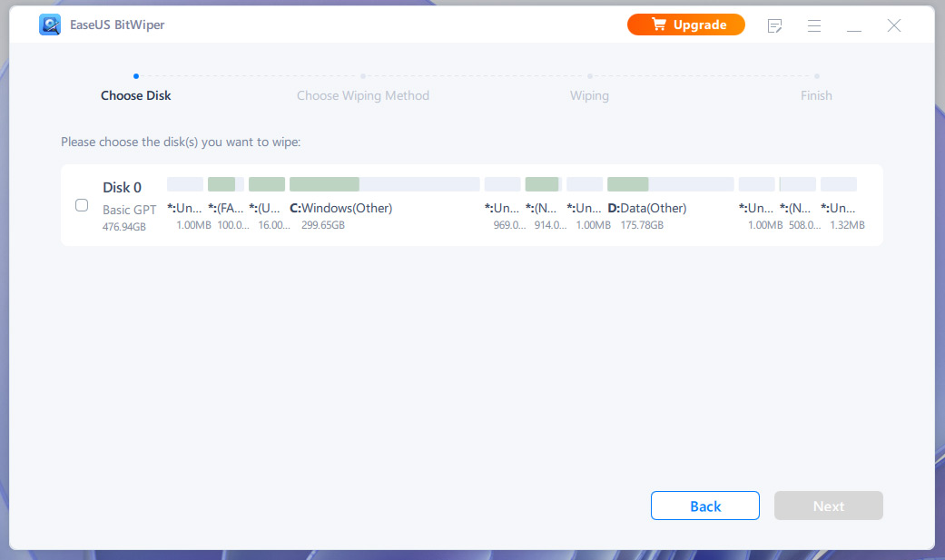Image resolution: width=945 pixels, height=560 pixels.
Task: Click the Back button
Action: (705, 506)
